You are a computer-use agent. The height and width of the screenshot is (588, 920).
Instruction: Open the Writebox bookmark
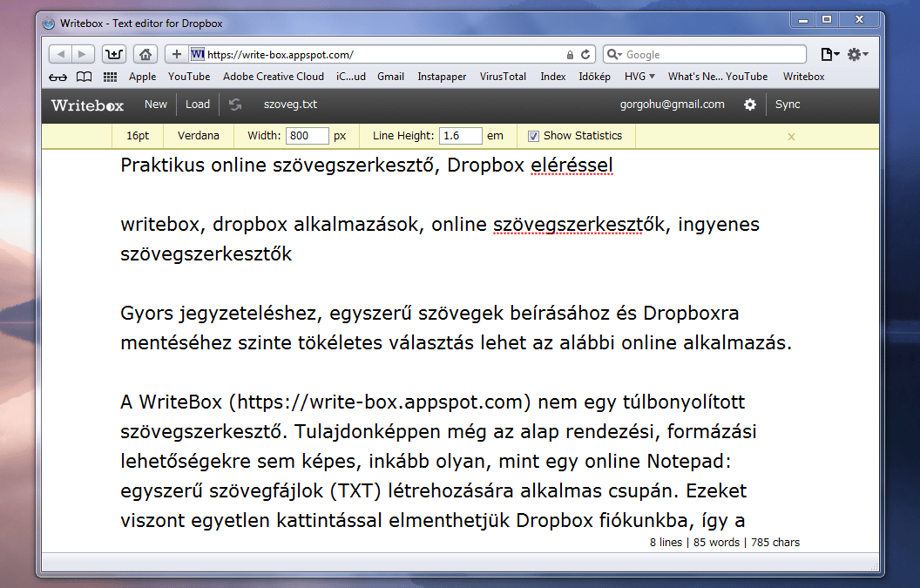[804, 77]
